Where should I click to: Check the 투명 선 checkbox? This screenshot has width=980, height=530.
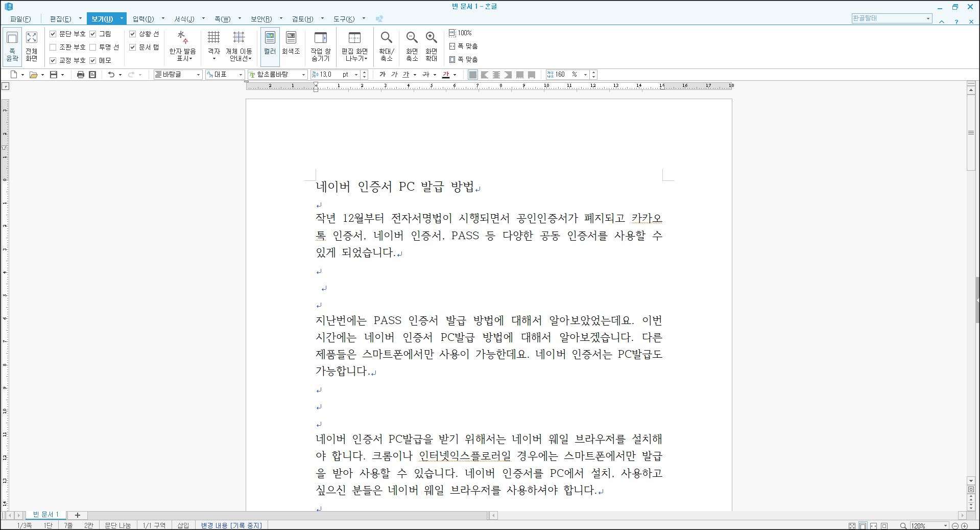(93, 47)
